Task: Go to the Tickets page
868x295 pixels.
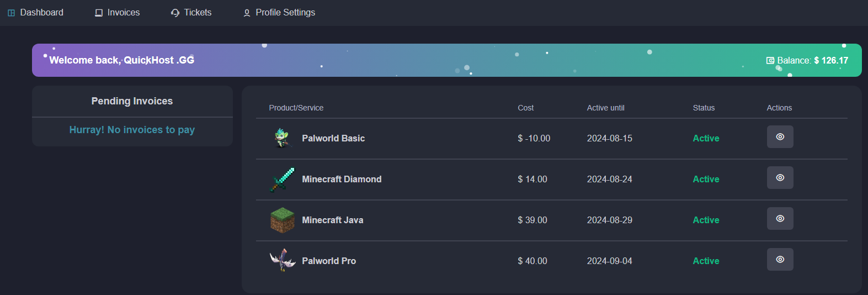Action: (198, 12)
